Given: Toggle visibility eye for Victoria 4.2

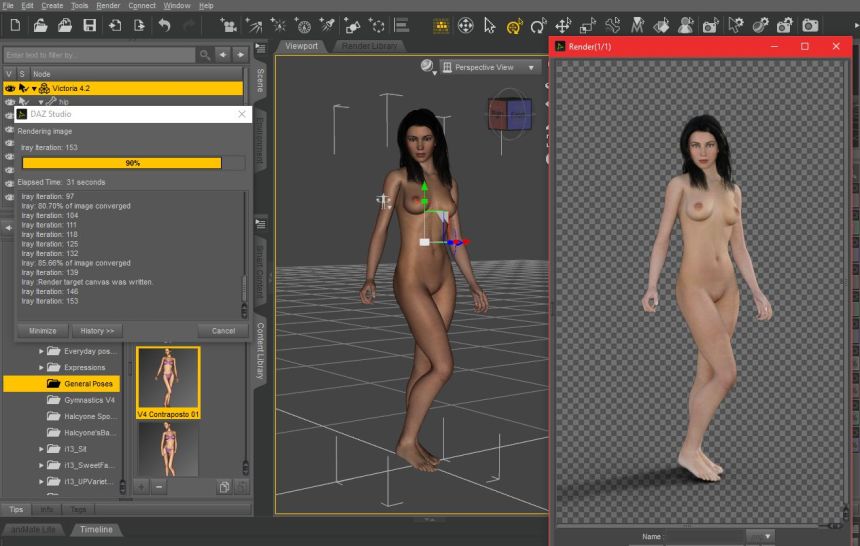Looking at the screenshot, I should (x=10, y=88).
